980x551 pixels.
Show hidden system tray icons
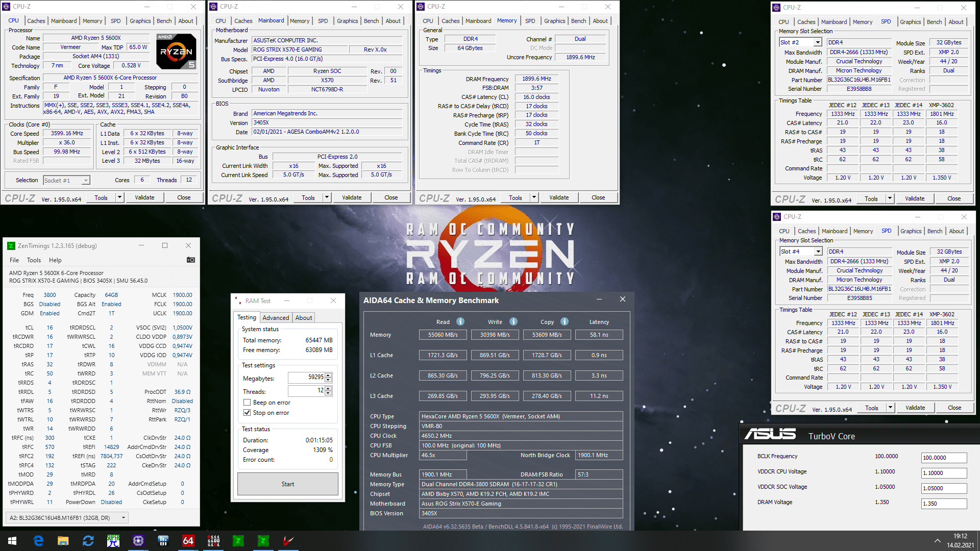937,541
